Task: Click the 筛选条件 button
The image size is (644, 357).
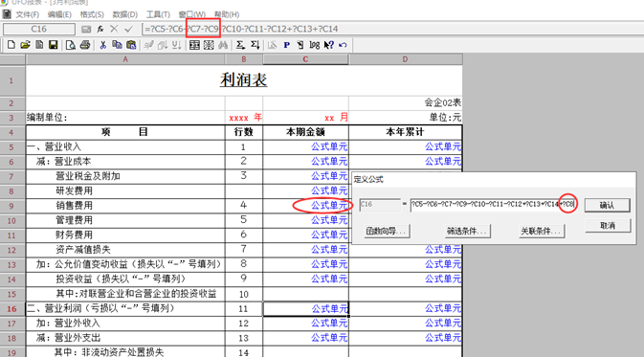Action: [x=467, y=231]
